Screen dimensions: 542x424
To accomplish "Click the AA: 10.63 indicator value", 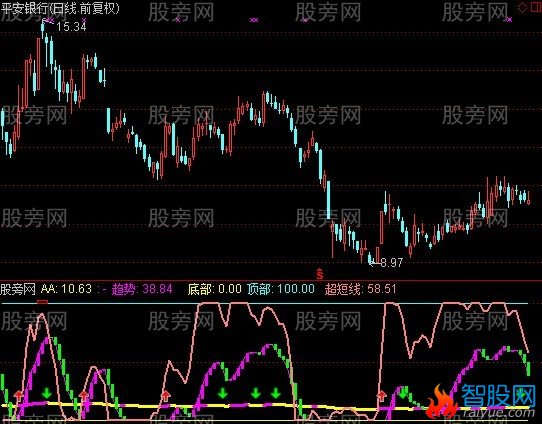I will point(66,289).
